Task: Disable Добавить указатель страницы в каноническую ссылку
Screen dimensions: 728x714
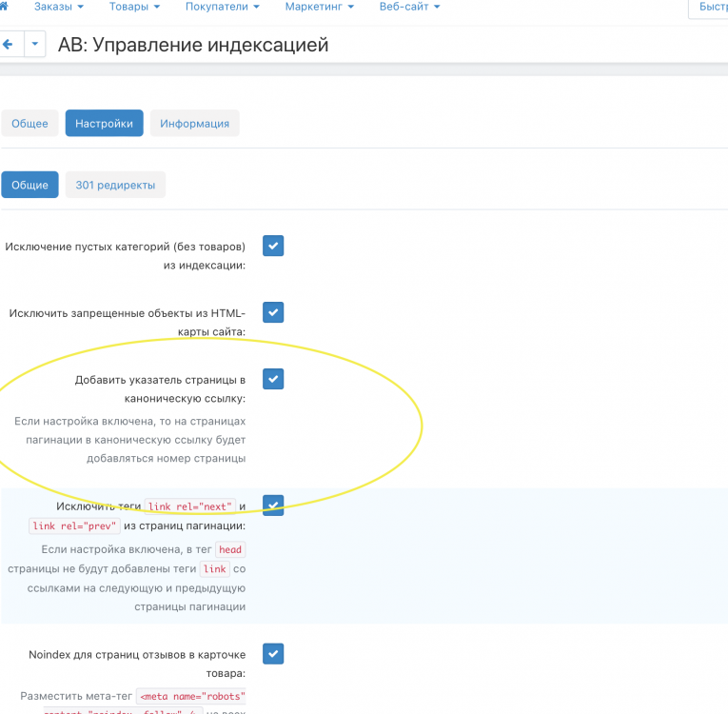Action: (273, 379)
